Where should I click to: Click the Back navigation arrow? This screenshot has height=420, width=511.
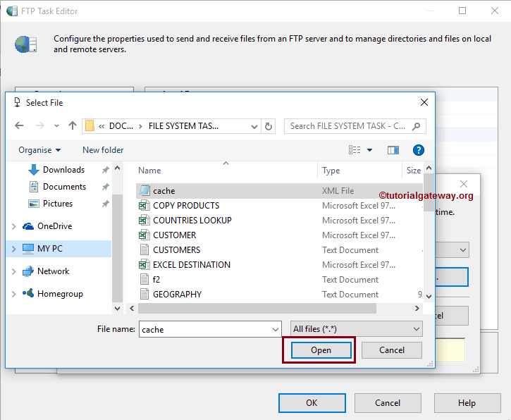click(x=19, y=126)
